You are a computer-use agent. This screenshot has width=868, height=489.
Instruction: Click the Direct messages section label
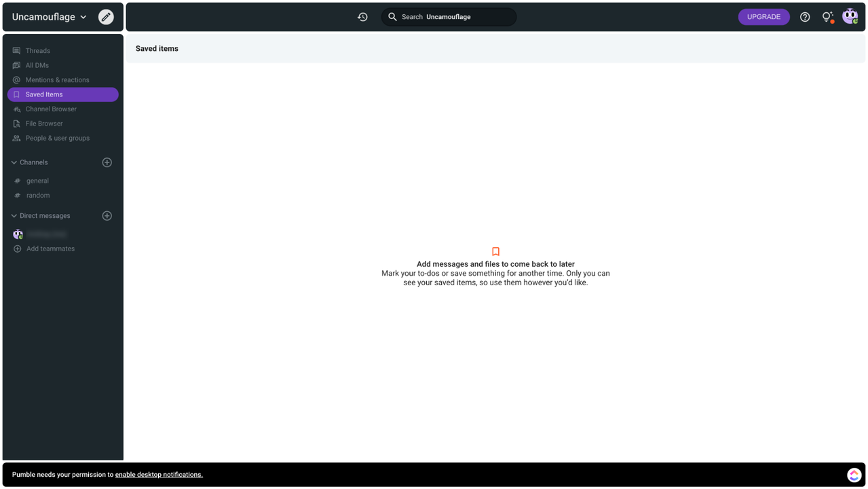tap(45, 216)
